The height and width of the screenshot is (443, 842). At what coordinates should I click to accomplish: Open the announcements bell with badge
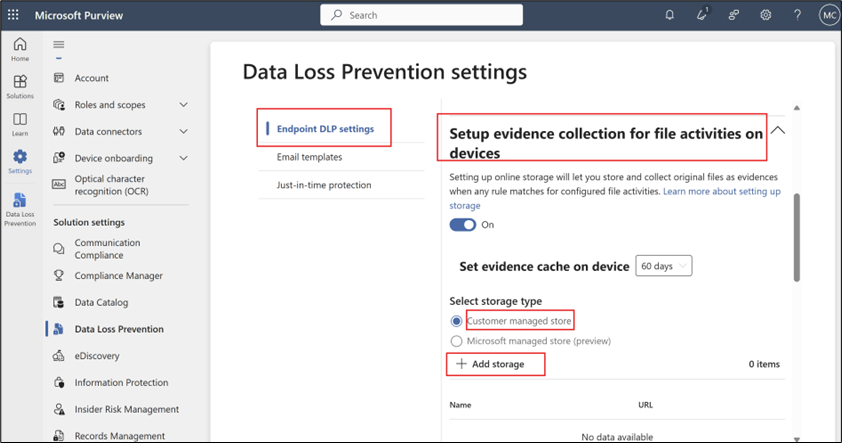coord(702,14)
